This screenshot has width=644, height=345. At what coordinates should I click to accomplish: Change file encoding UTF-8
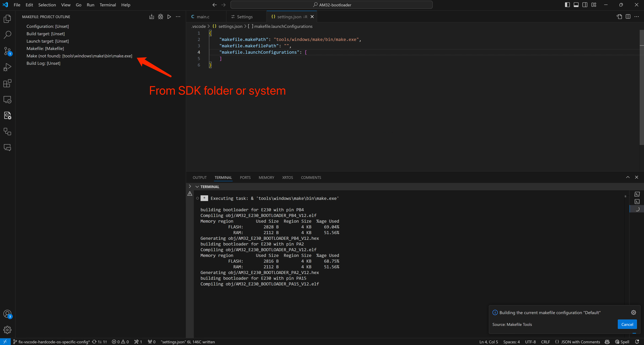pyautogui.click(x=530, y=342)
